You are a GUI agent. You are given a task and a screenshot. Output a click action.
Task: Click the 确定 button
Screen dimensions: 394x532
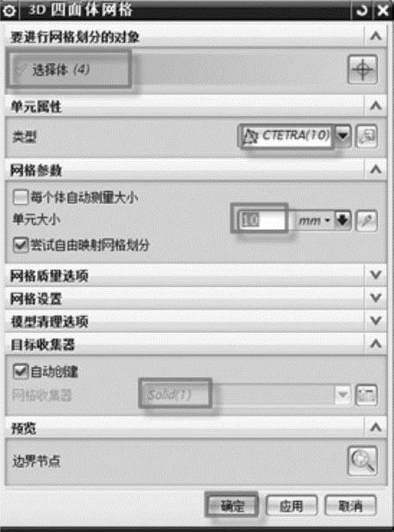coord(232,505)
